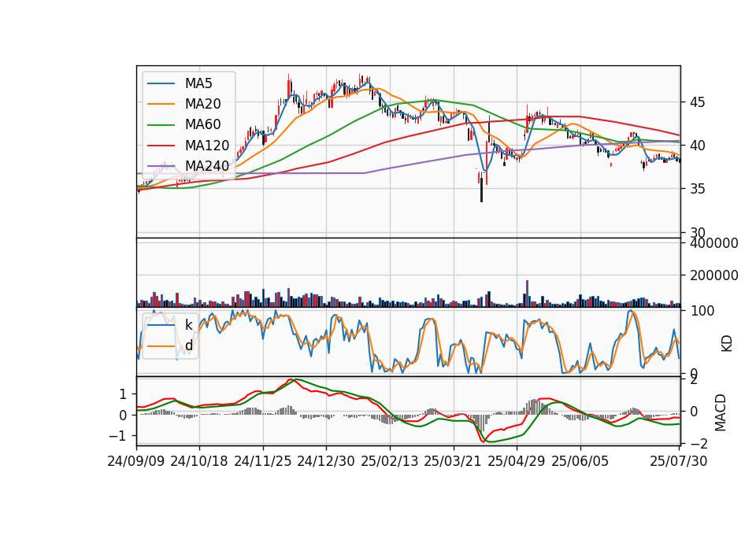
Task: Click the red MA120 legend line sample
Action: click(x=161, y=146)
